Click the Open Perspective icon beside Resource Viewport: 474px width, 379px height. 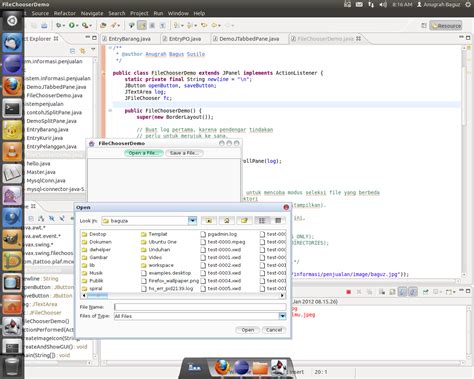click(424, 26)
